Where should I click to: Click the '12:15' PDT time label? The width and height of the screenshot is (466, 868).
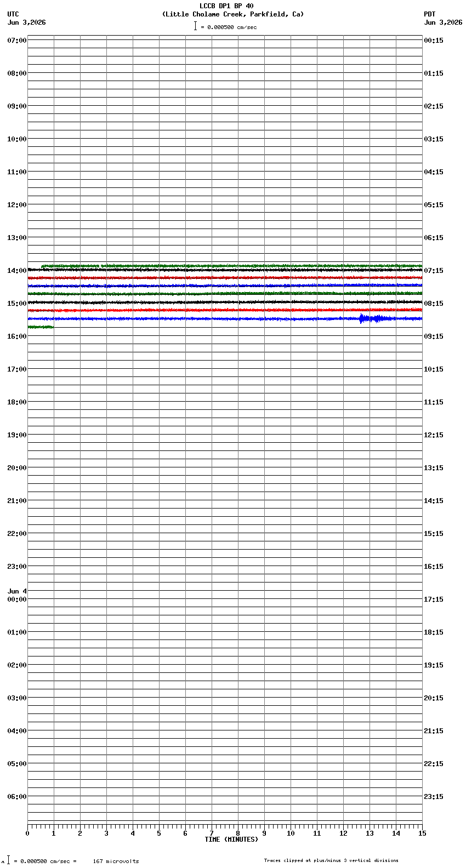pyautogui.click(x=434, y=435)
